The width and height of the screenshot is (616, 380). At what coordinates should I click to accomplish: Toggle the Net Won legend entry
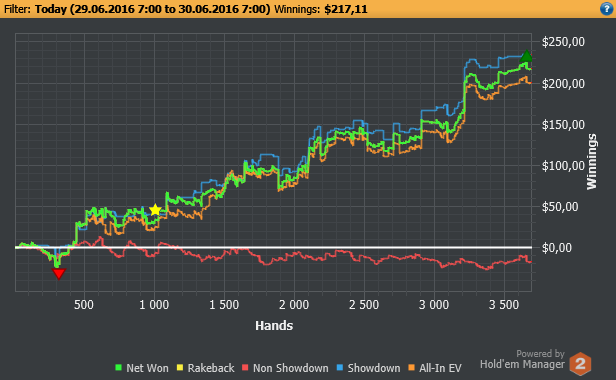142,368
